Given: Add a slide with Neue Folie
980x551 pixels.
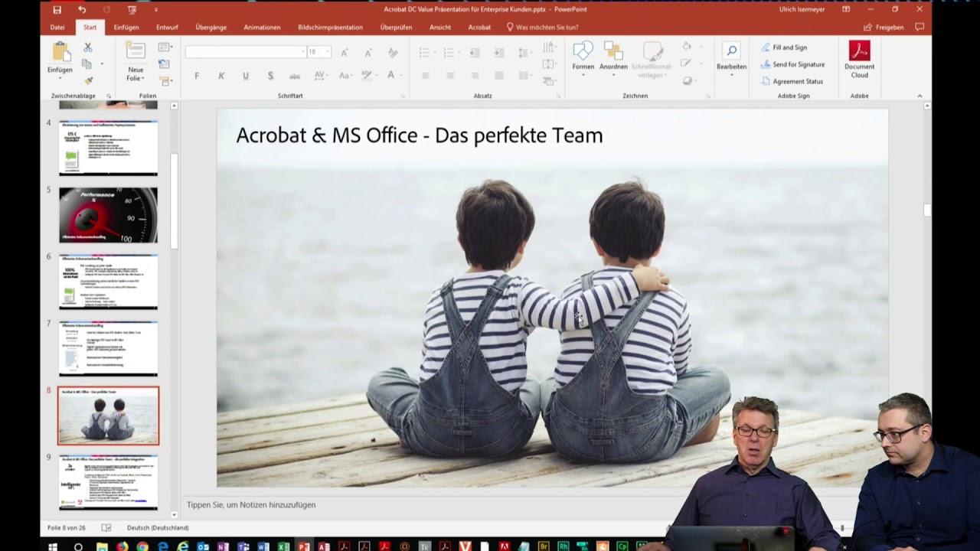Looking at the screenshot, I should point(136,61).
